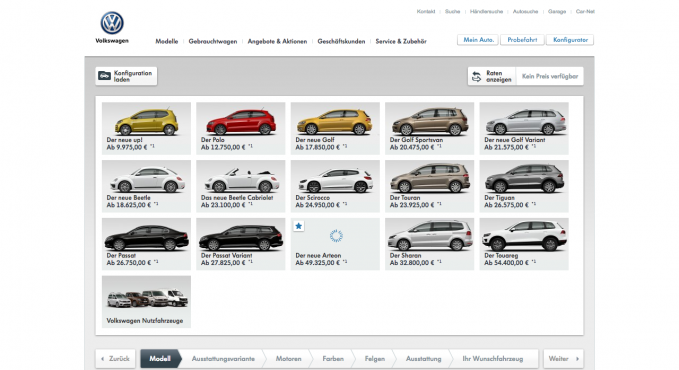Click price Ab 12.750,00 €
Viewport: 679px width, 370px height.
pyautogui.click(x=223, y=147)
